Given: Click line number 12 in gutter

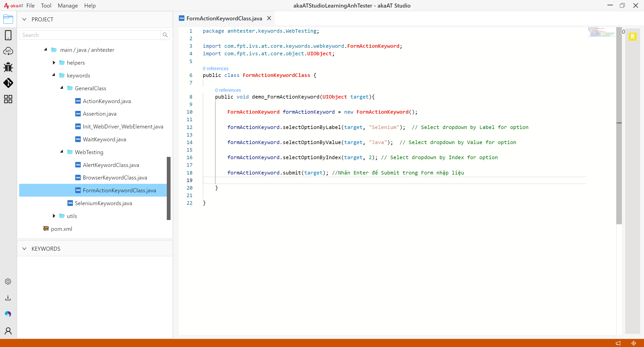Looking at the screenshot, I should click(189, 127).
